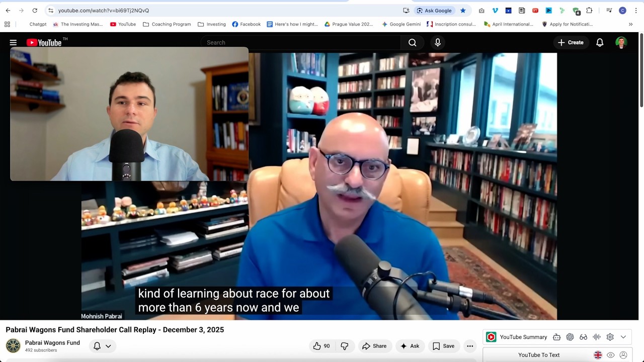
Task: Reload the current page
Action: [35, 11]
